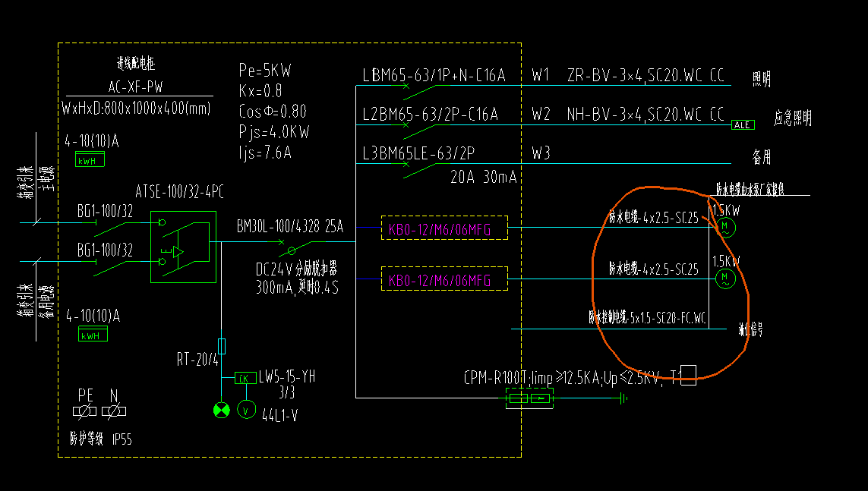Click the 照明 load label

click(762, 79)
